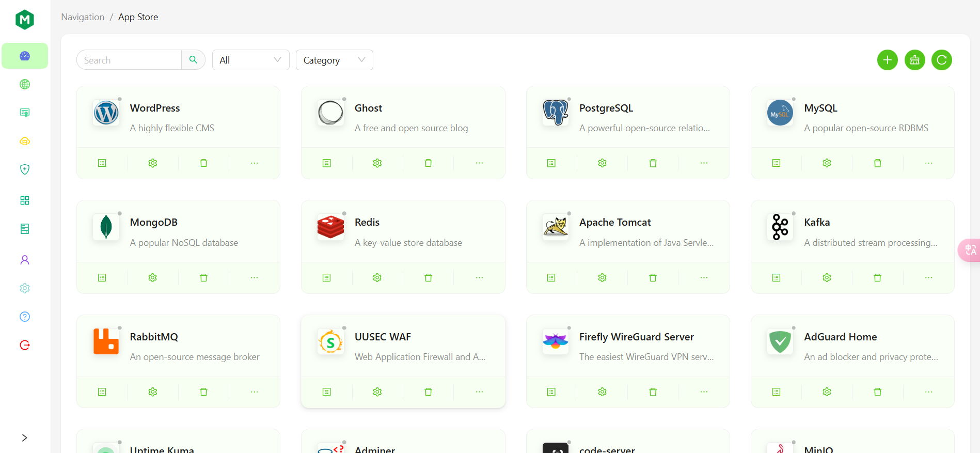Screen dimensions: 980x453
Task: Open the question mark help icon
Action: [25, 317]
